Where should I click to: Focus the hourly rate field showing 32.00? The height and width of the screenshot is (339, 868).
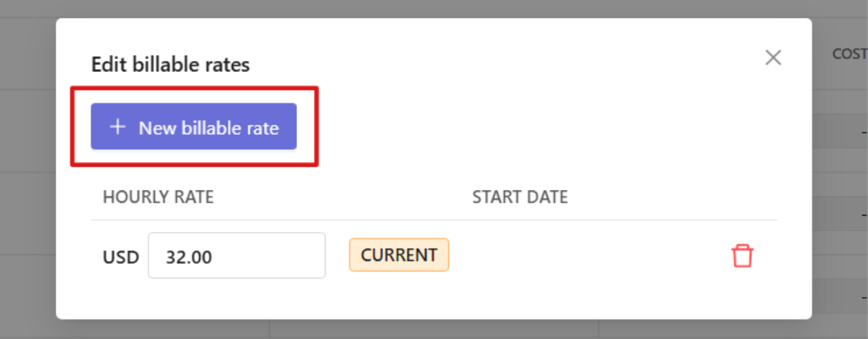(237, 256)
